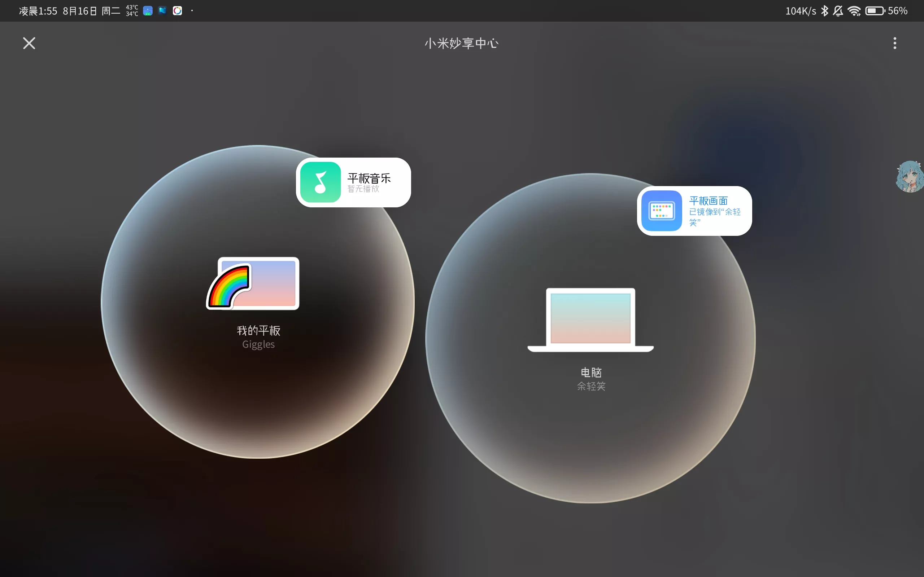Tap the anime avatar floating icon
The image size is (924, 577).
(x=910, y=176)
